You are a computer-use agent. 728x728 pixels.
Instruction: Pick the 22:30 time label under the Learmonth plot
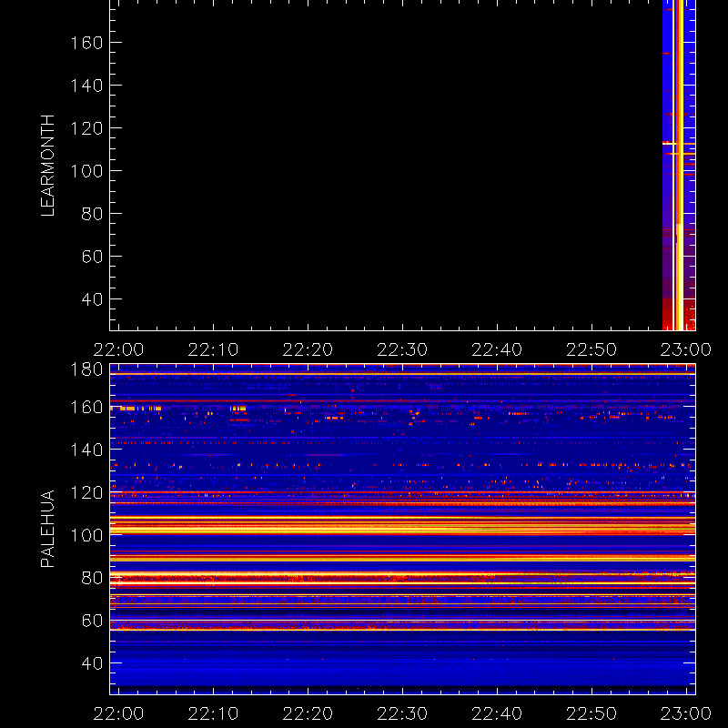[x=402, y=349]
